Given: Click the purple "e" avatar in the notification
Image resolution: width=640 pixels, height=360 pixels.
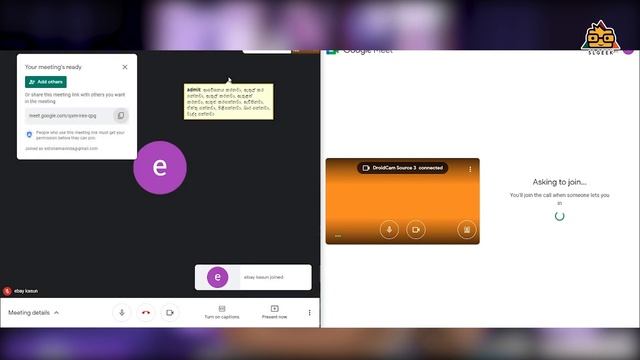Looking at the screenshot, I should click(x=218, y=277).
